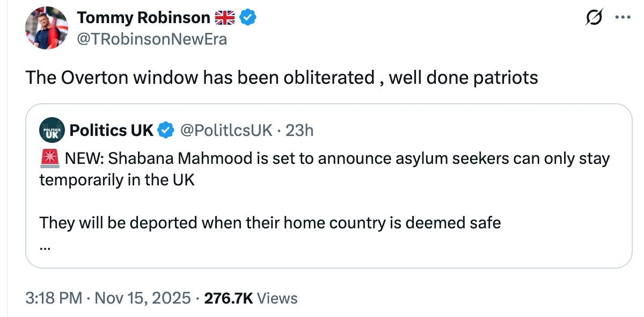Screen dimensions: 644x317
Task: Open the Politics UK account name
Action: tap(112, 130)
